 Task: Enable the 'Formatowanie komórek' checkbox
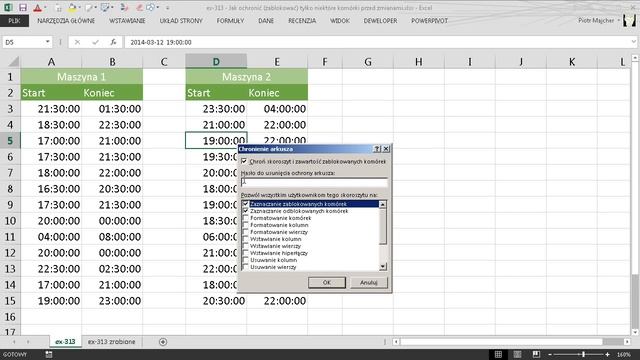(245, 218)
